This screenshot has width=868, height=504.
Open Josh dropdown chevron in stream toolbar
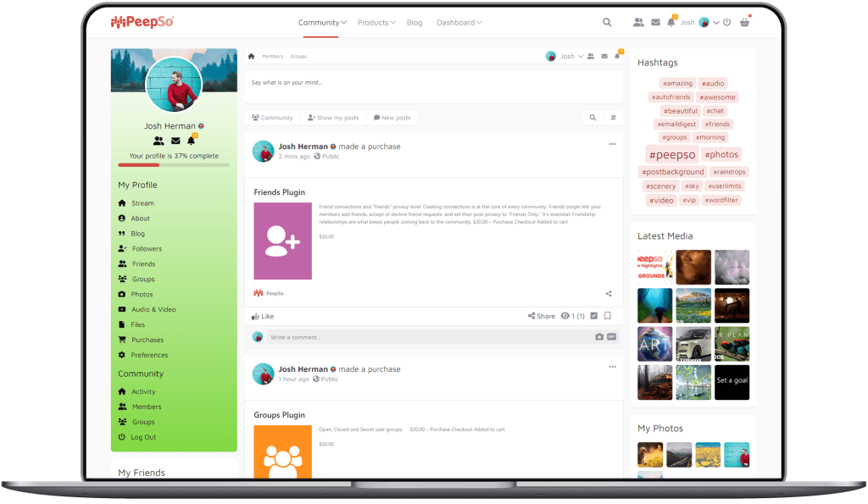coord(581,57)
